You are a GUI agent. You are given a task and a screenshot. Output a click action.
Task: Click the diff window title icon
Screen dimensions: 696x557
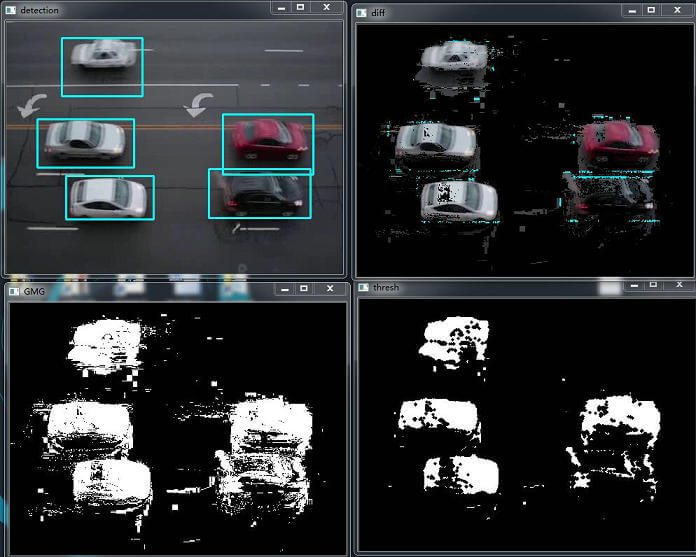tap(363, 12)
